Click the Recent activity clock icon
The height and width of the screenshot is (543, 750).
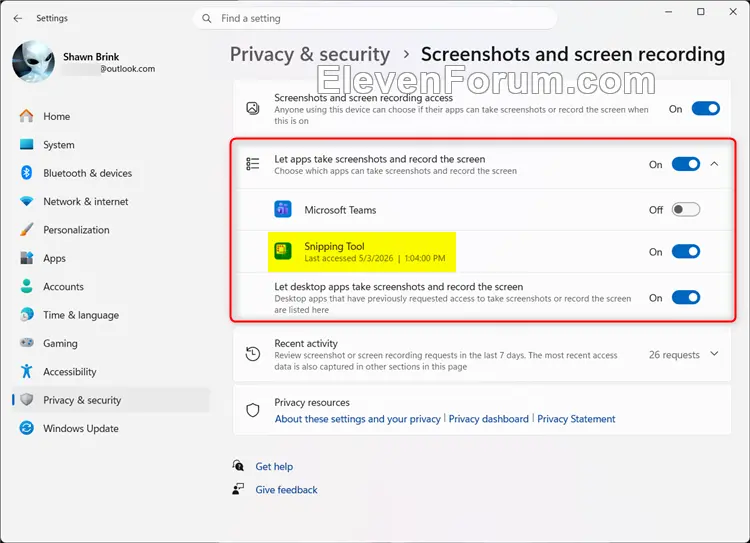[x=253, y=354]
